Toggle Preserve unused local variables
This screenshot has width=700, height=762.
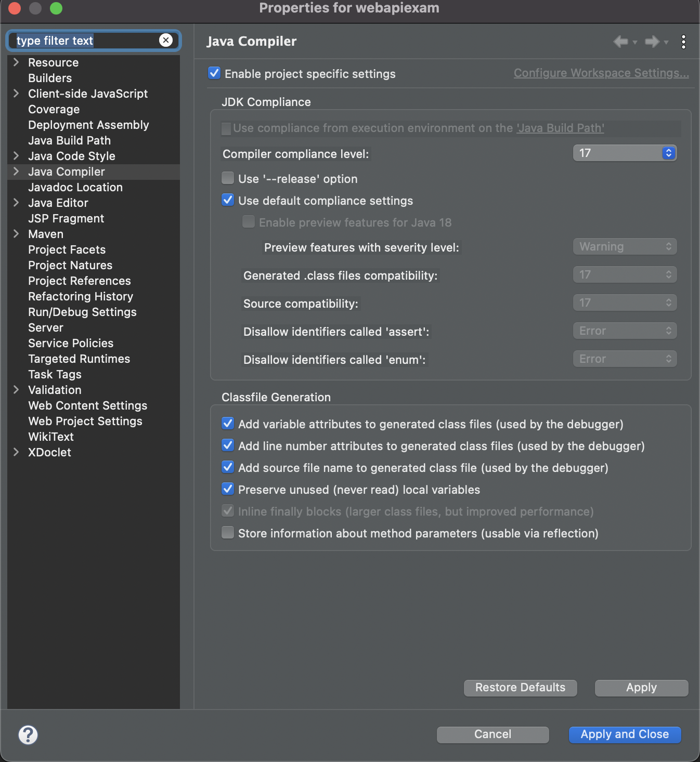tap(228, 489)
